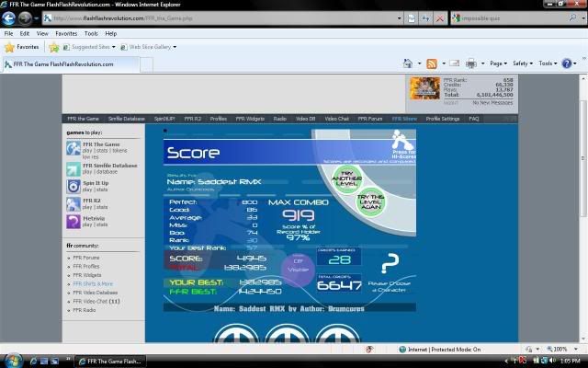Open the Page dropdown menu
Viewport: 588px width, 368px height.
tap(498, 63)
